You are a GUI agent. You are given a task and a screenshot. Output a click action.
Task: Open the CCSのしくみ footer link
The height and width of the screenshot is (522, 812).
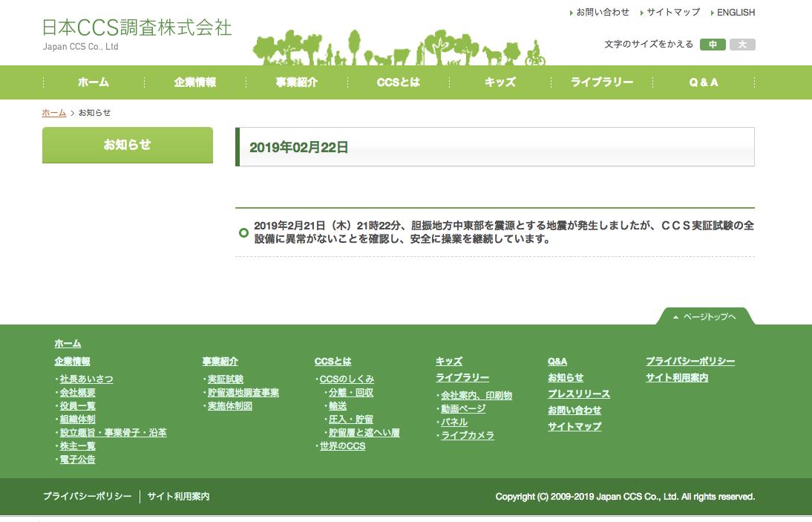click(347, 379)
